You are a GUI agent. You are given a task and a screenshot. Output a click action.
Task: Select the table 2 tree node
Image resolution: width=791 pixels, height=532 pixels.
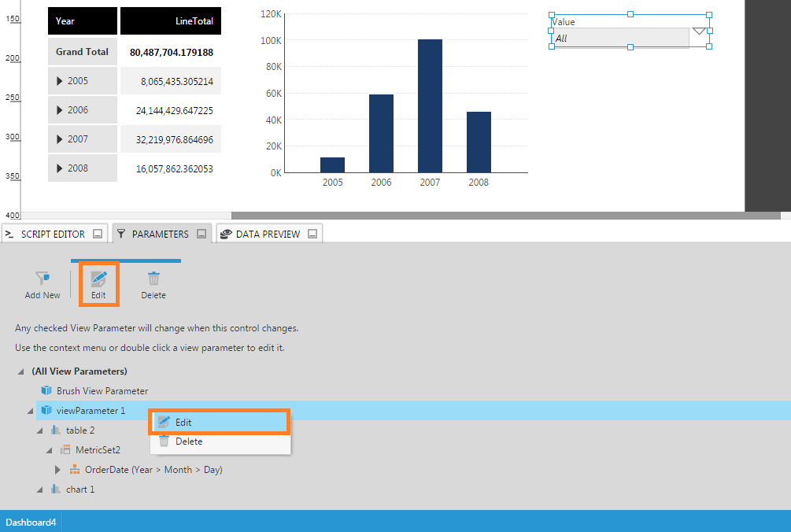(79, 430)
